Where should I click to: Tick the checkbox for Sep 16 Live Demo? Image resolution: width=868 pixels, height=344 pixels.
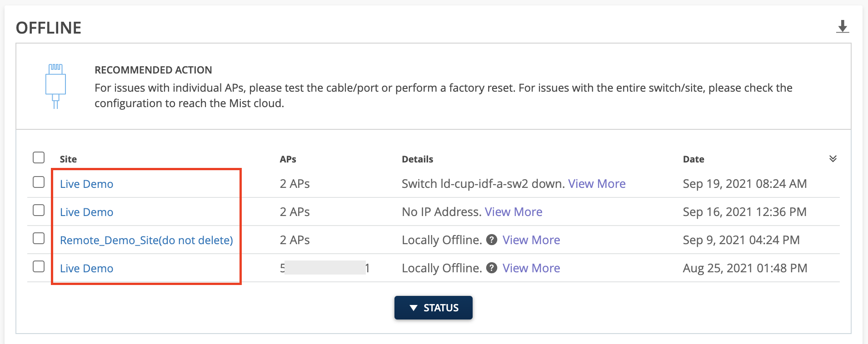(x=39, y=210)
